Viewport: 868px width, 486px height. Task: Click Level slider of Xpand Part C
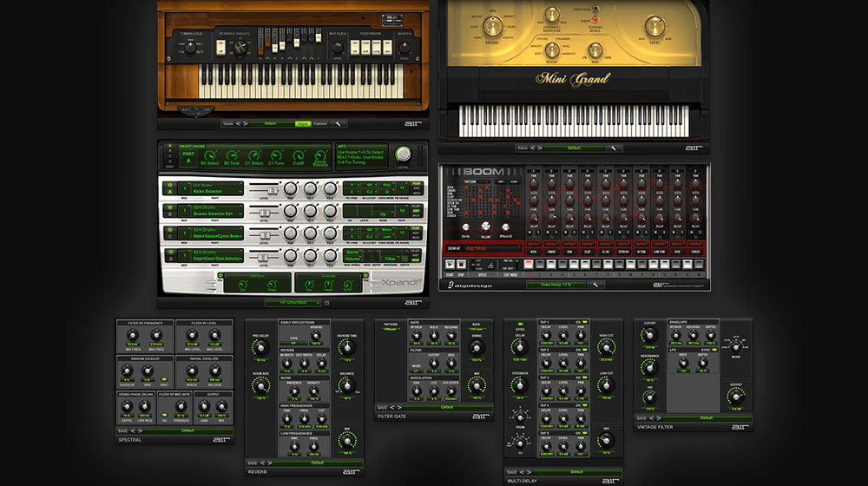coord(264,234)
